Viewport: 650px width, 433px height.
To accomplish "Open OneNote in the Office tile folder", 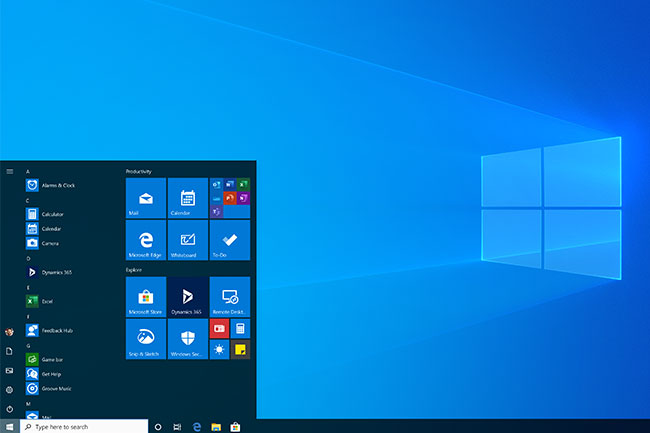I will [243, 198].
